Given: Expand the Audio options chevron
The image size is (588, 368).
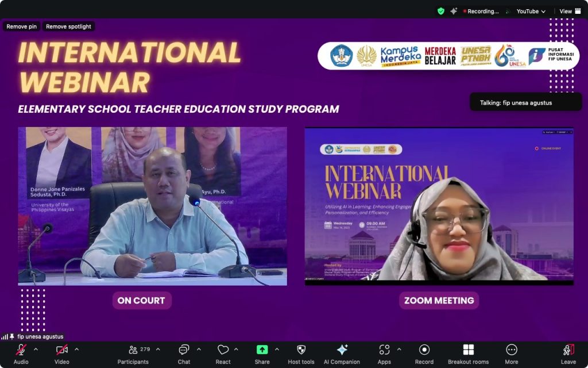Looking at the screenshot, I should [36, 349].
